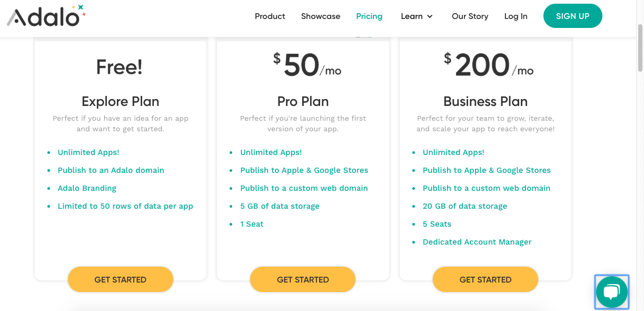Open the Showcase menu item
Image resolution: width=644 pixels, height=311 pixels.
pyautogui.click(x=320, y=16)
